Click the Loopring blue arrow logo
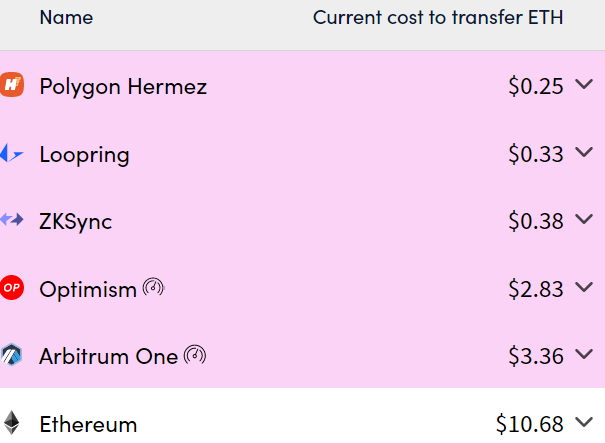Viewport: 605px width, 443px height. (x=11, y=154)
